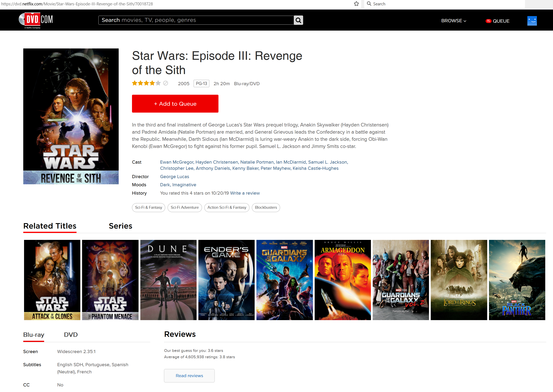Click the Blockbusters genre tag
The height and width of the screenshot is (392, 553).
click(266, 208)
